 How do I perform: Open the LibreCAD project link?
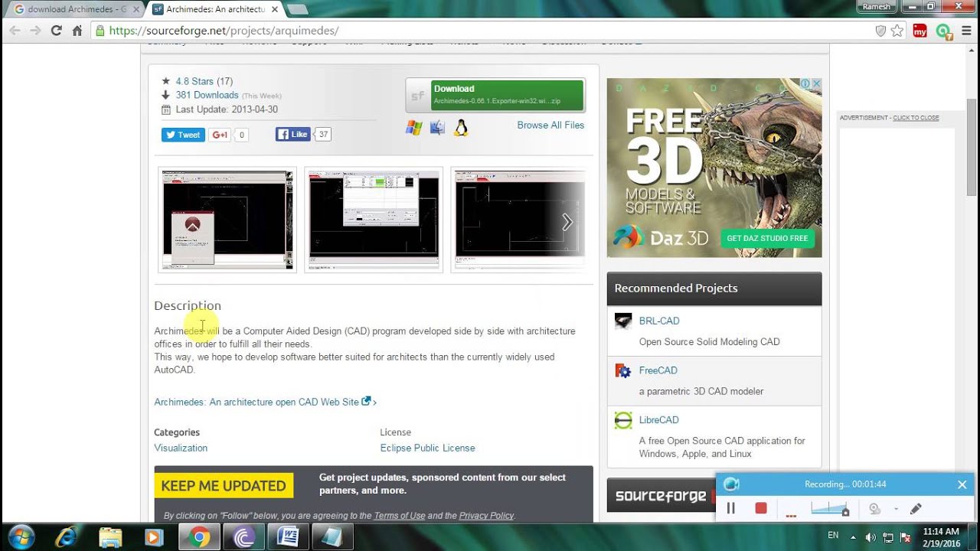point(659,420)
